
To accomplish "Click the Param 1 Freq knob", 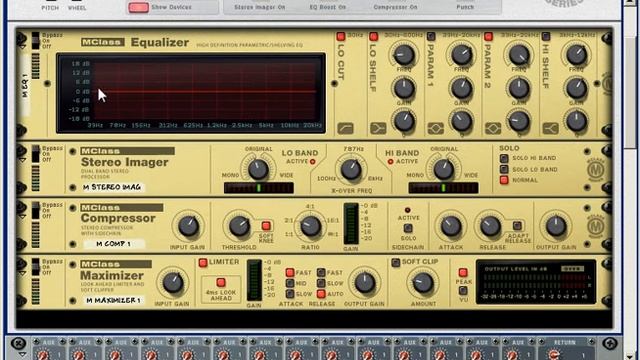I will 461,55.
